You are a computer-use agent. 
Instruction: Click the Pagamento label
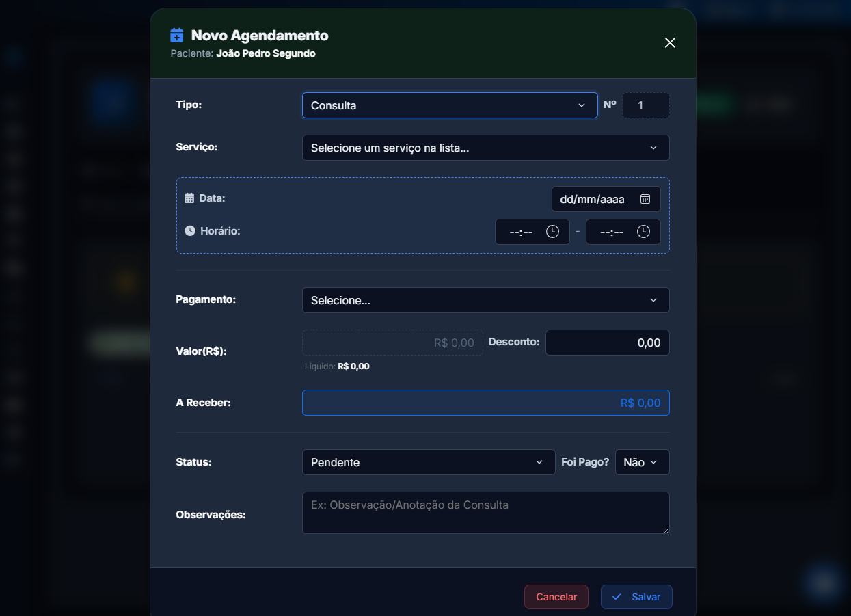coord(206,299)
